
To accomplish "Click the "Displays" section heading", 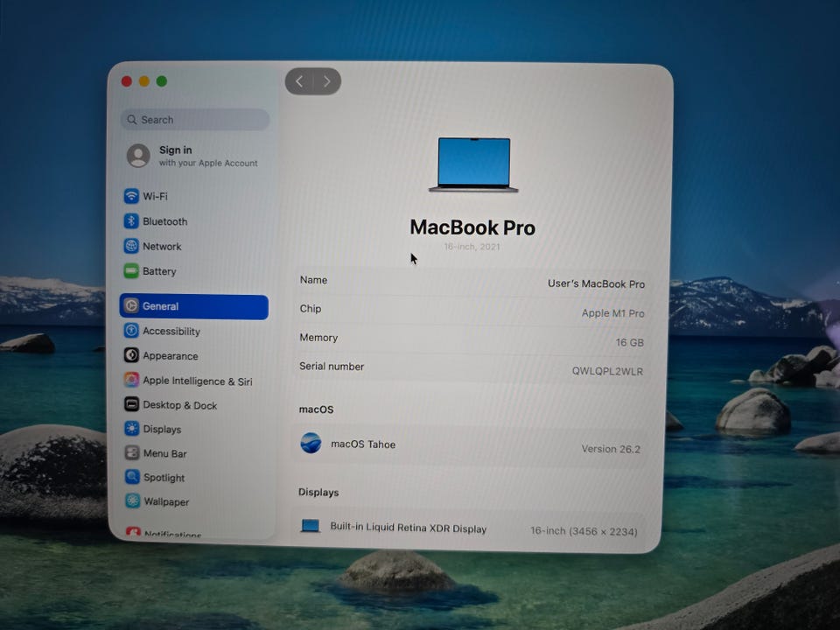I will [318, 493].
